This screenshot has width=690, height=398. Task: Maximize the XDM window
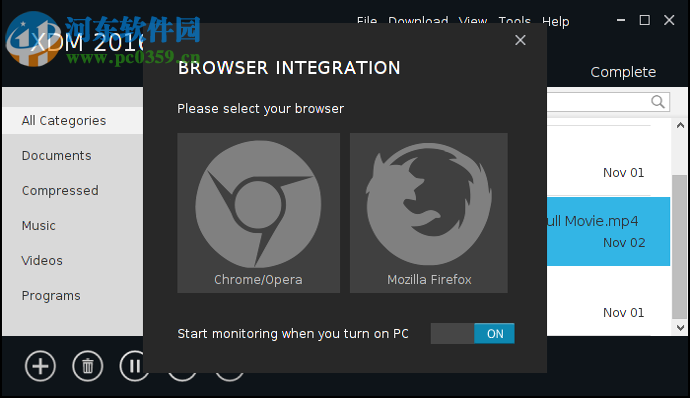pyautogui.click(x=645, y=20)
